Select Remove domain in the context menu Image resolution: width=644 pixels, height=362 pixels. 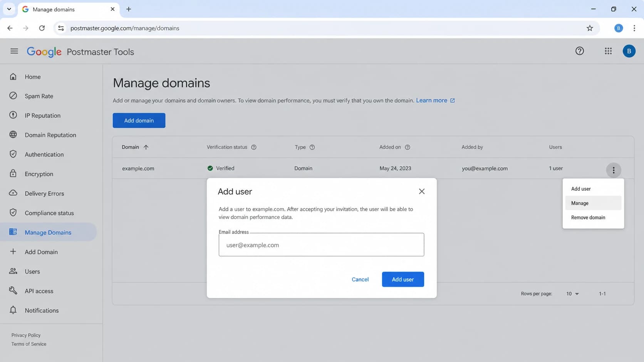point(593,218)
